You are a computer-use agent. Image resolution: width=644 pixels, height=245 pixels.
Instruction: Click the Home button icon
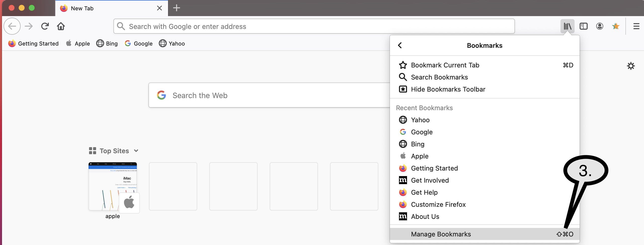61,26
